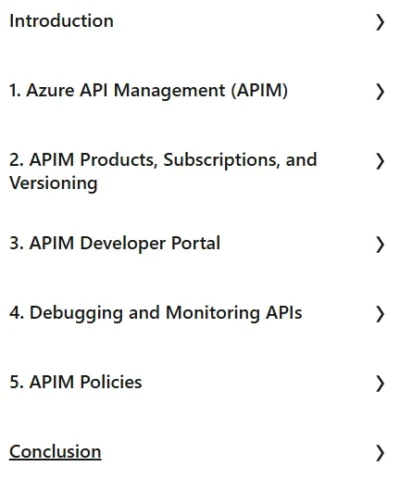This screenshot has width=400, height=479.
Task: Click the '(APIM)' text in item one
Action: click(260, 91)
